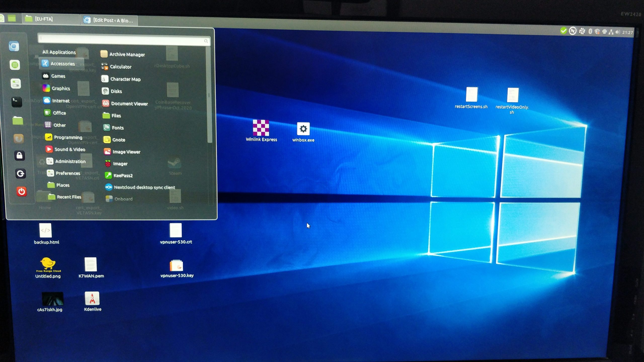Viewport: 644px width, 362px height.
Task: Open the Places category
Action: click(58, 185)
